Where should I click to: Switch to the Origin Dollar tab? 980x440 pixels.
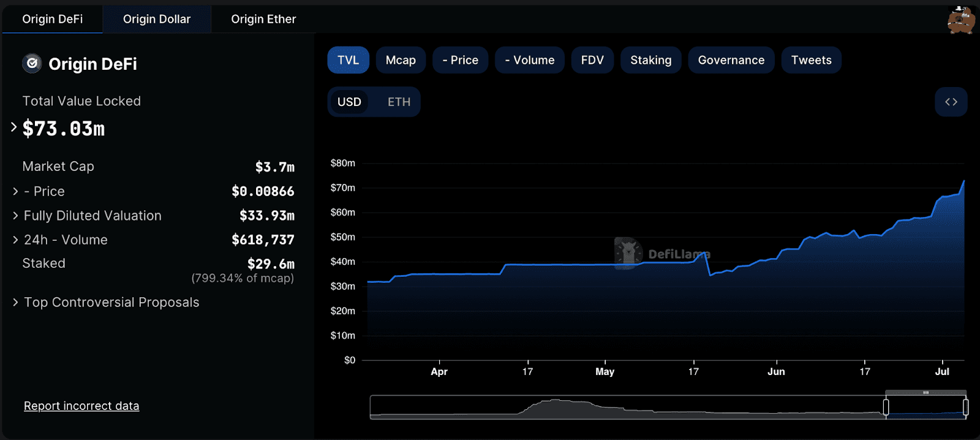click(x=157, y=19)
